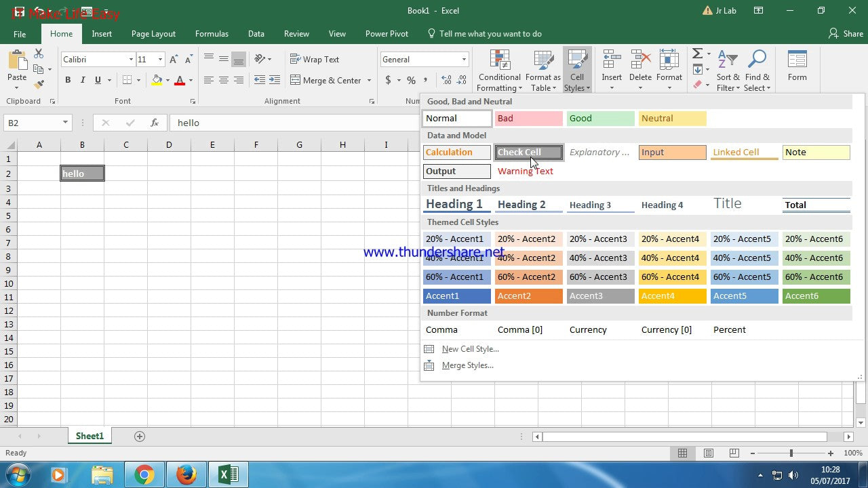Toggle italic formatting
The width and height of the screenshot is (868, 488).
click(82, 80)
